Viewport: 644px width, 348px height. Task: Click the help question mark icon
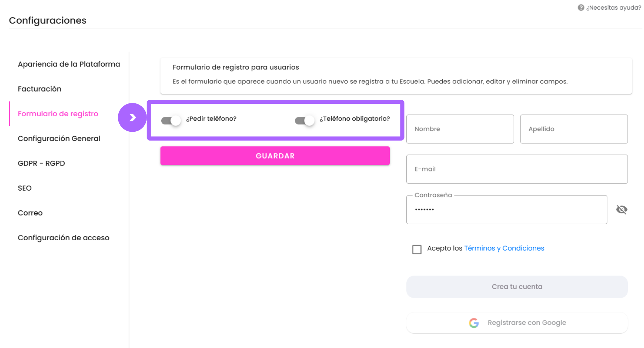(581, 8)
